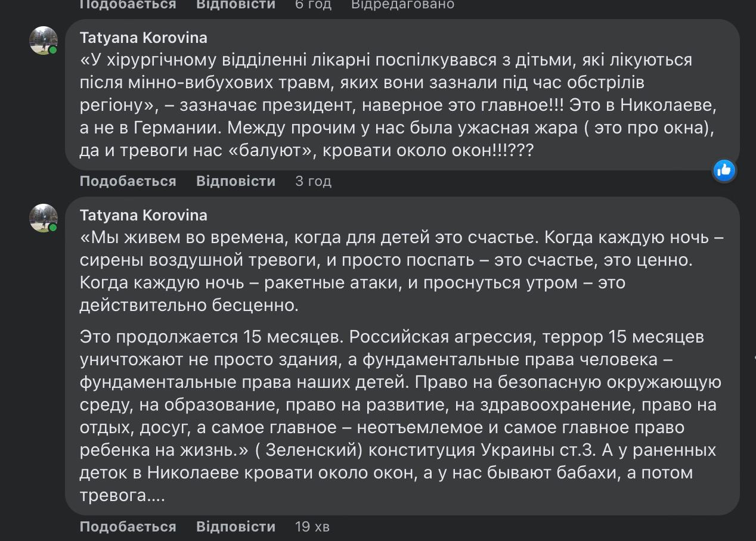Open the «19 хв» timestamp link
Screen dimensions: 756x541
312,527
